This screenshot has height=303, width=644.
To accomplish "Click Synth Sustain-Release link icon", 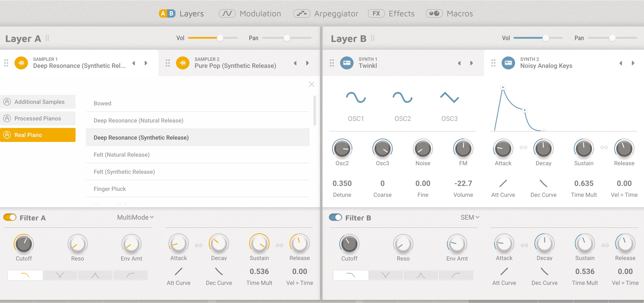I will (x=604, y=147).
